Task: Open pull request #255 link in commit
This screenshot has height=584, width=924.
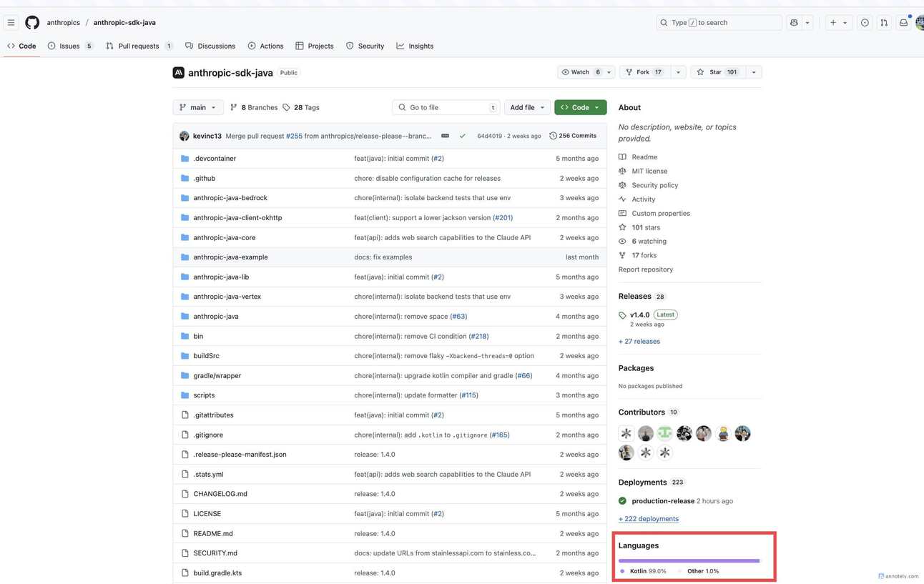Action: pyautogui.click(x=294, y=136)
